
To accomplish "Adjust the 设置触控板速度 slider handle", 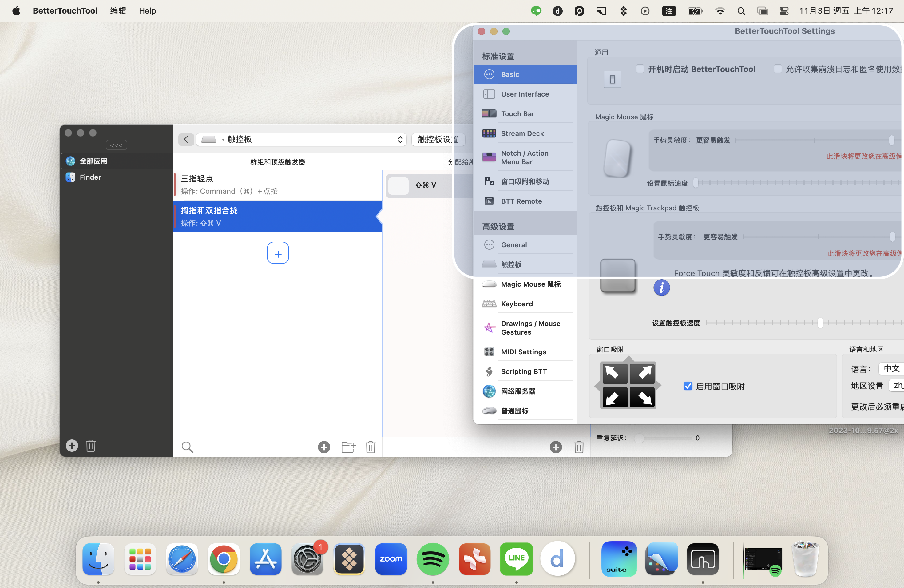I will pos(820,323).
